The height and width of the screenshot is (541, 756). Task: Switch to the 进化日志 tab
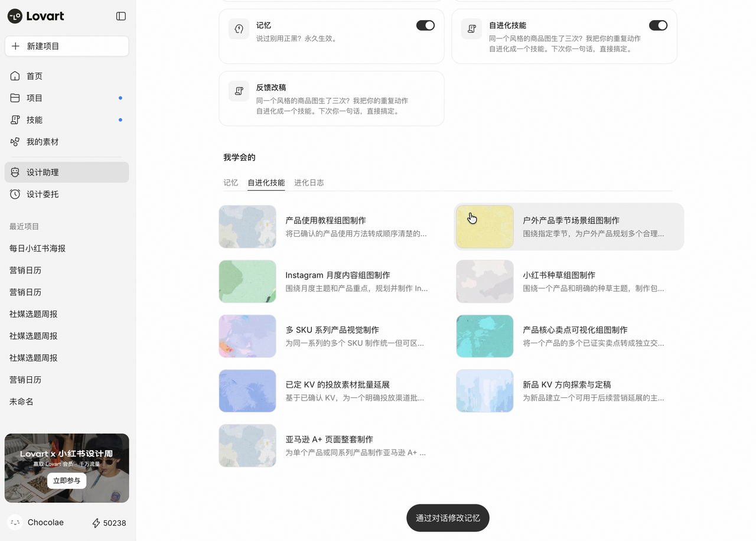pyautogui.click(x=309, y=182)
